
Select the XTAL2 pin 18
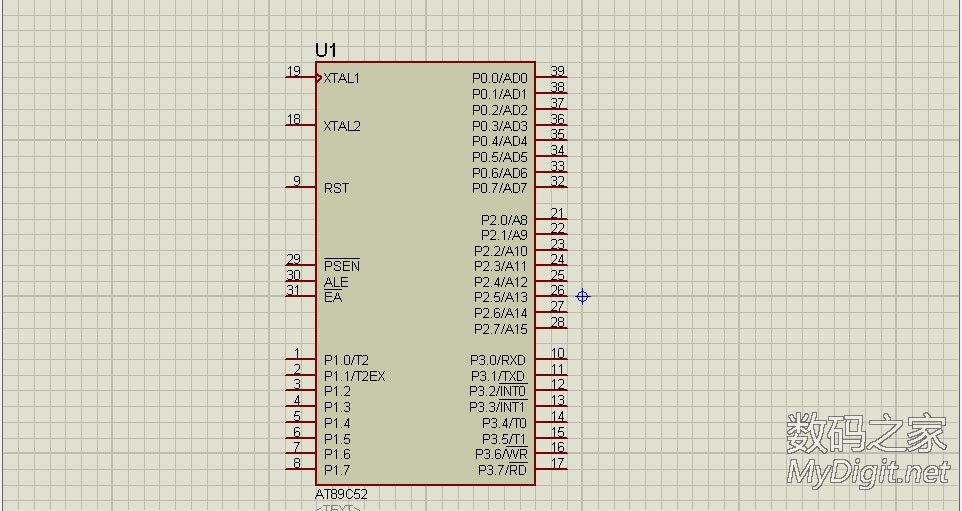click(299, 126)
